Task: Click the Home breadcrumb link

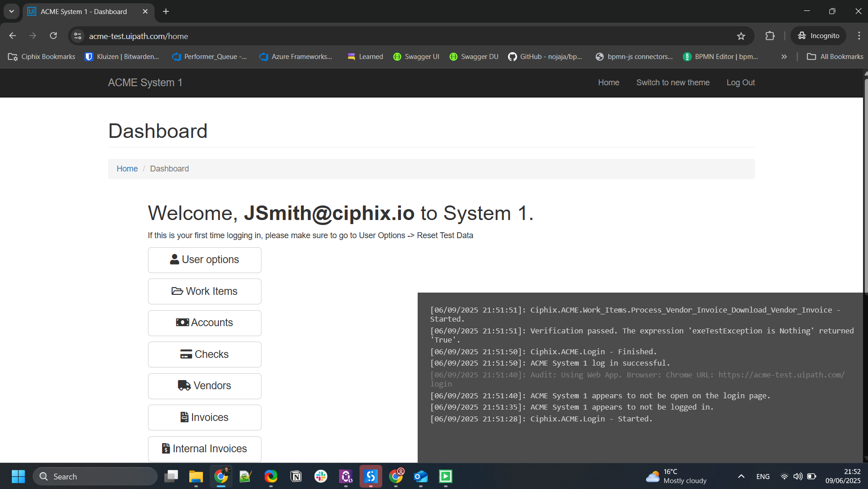Action: tap(127, 169)
